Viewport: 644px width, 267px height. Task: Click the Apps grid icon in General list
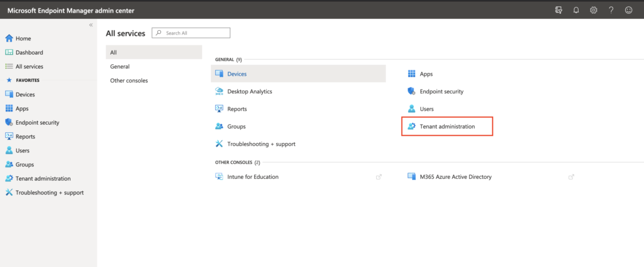pos(411,74)
